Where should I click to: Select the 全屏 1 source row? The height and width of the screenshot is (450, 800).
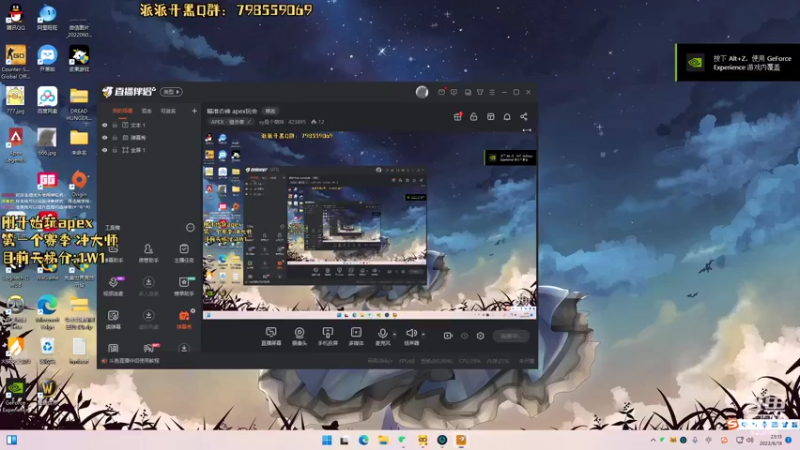tap(149, 150)
